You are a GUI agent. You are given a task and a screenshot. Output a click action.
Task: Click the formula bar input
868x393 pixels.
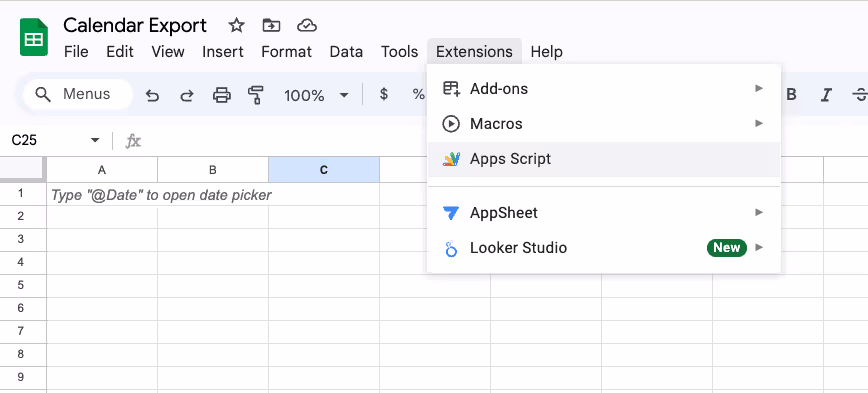coord(507,141)
